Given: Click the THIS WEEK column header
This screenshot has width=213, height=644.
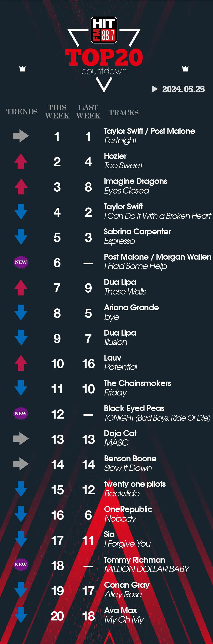Looking at the screenshot, I should (x=57, y=111).
